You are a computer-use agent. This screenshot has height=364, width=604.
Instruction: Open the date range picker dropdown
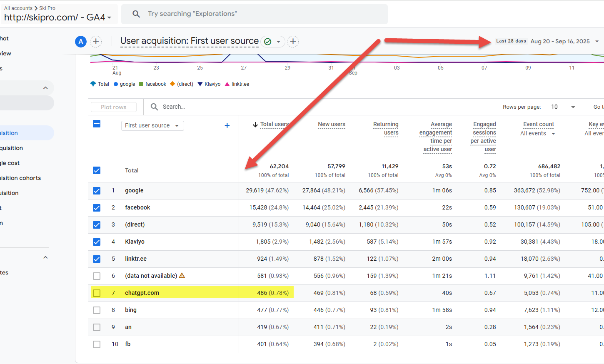597,41
